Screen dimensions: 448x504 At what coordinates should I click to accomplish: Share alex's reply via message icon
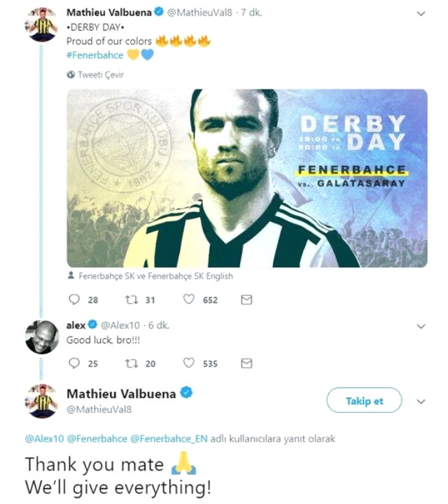click(x=246, y=363)
